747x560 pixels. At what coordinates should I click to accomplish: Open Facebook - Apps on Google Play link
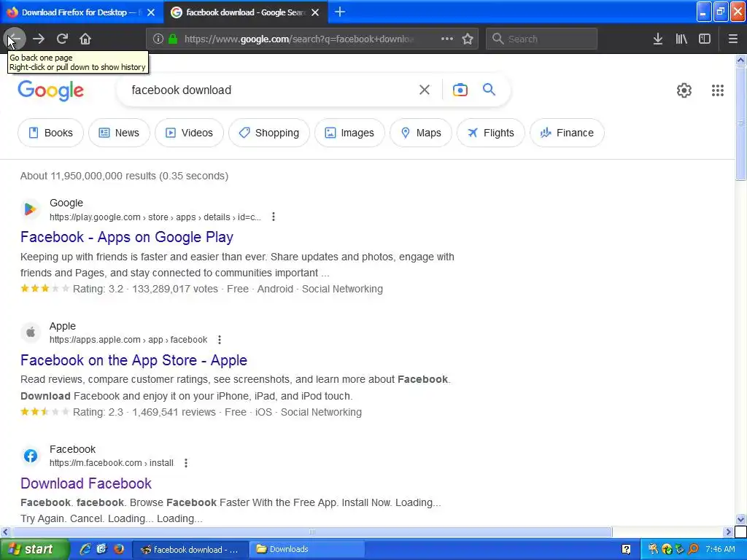[127, 237]
